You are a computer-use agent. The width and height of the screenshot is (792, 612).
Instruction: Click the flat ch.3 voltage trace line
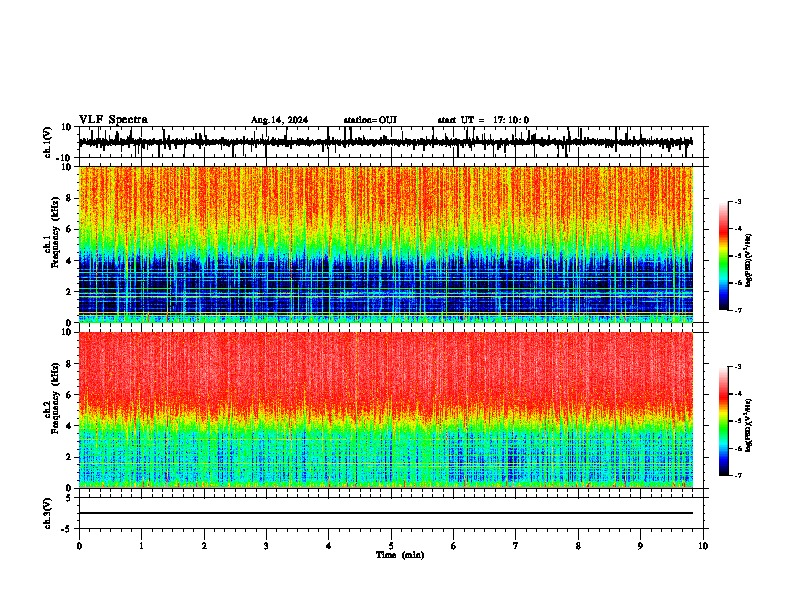coord(386,513)
